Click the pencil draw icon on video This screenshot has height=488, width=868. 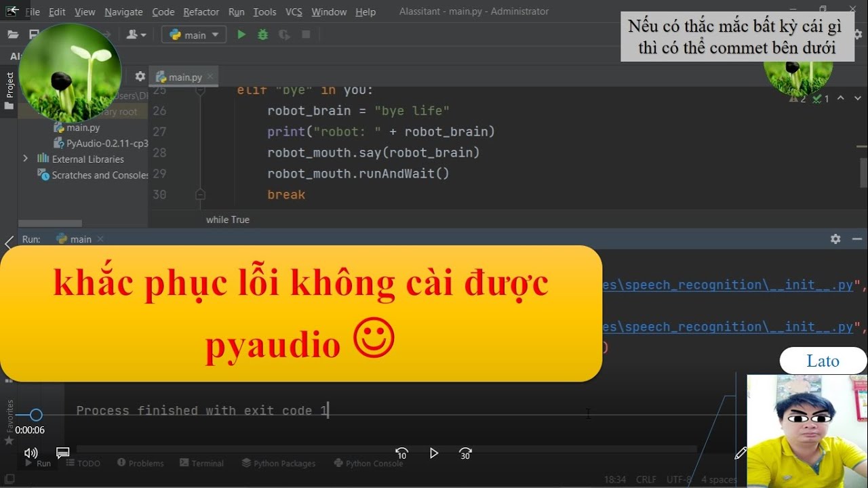click(x=741, y=453)
